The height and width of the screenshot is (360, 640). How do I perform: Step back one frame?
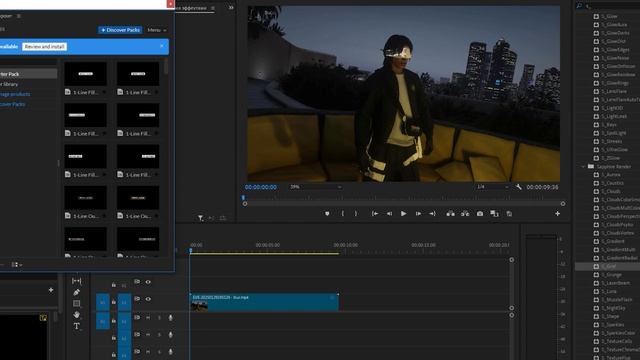tap(389, 213)
